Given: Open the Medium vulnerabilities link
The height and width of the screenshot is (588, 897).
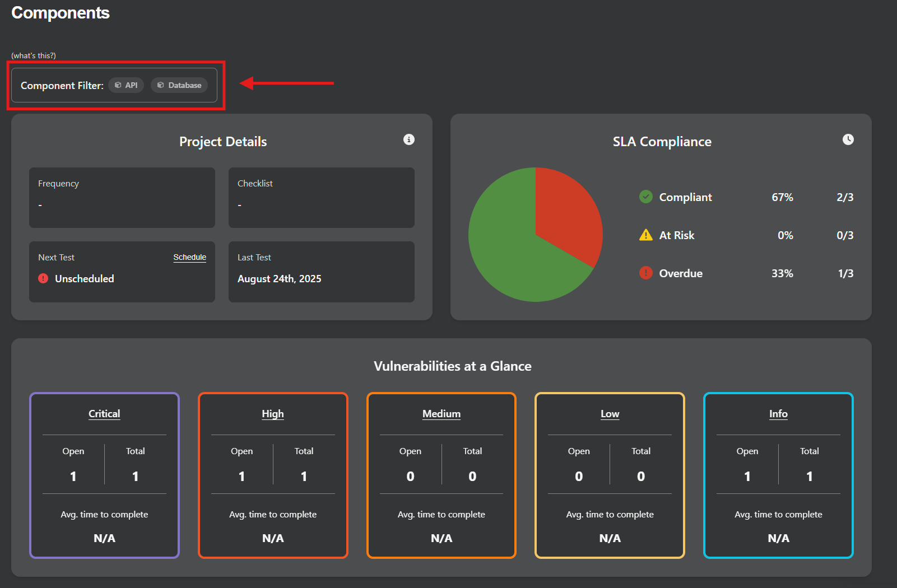Looking at the screenshot, I should pos(441,414).
